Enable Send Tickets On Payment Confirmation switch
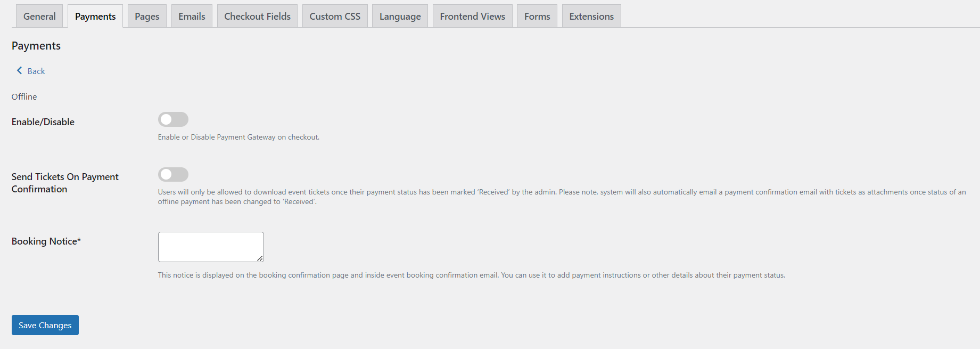The width and height of the screenshot is (980, 349). click(x=173, y=174)
